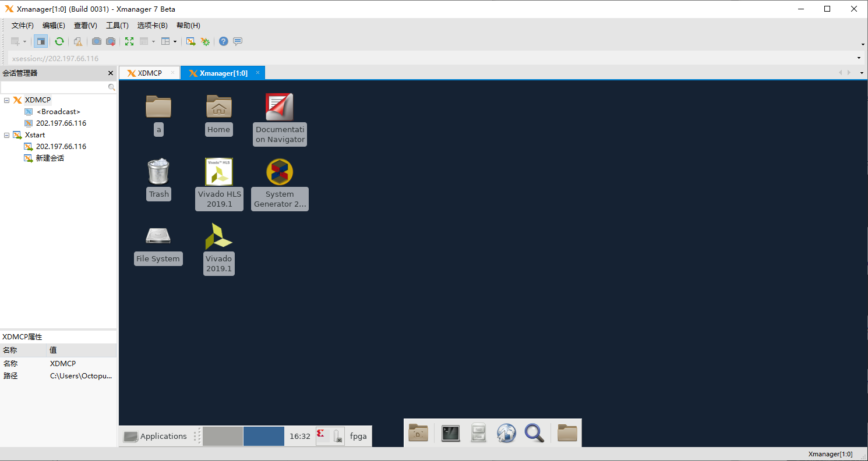Open the web browser in the taskbar tray

pos(506,433)
